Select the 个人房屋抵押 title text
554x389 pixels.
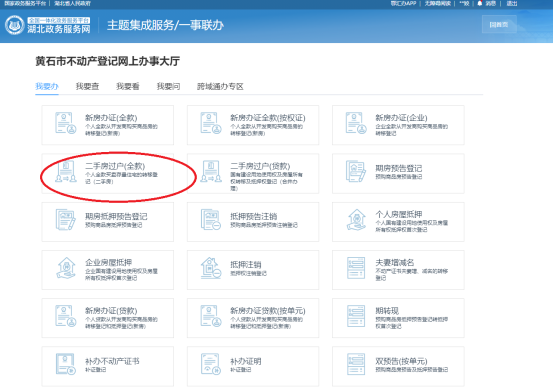point(399,214)
